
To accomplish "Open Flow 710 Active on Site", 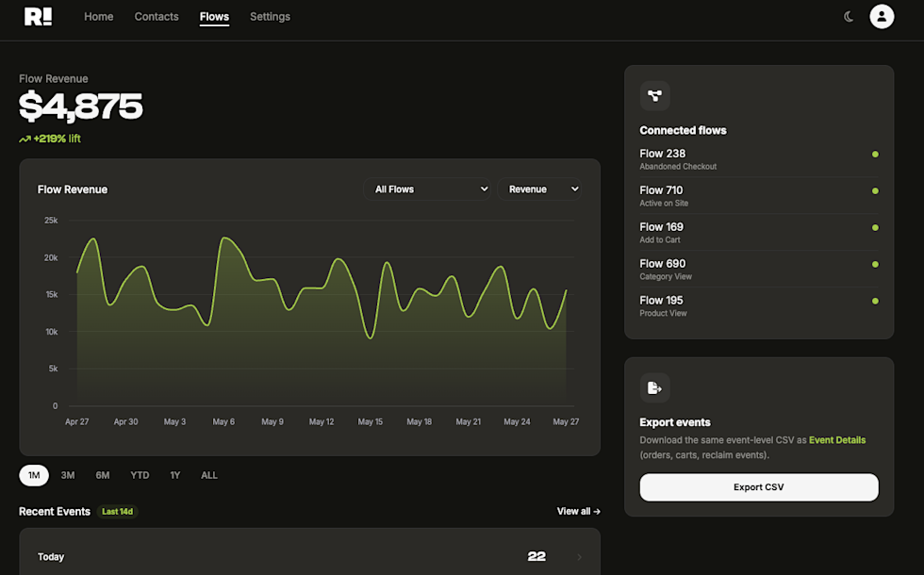I will coord(759,196).
